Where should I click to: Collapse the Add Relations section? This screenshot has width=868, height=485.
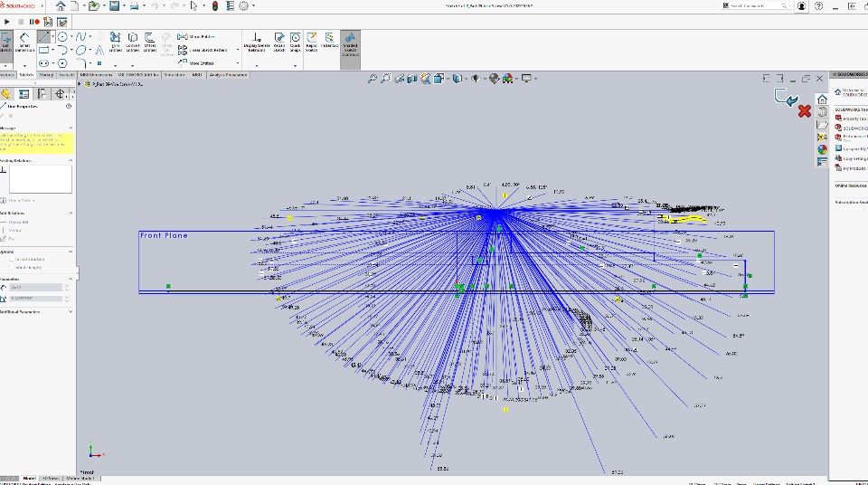pyautogui.click(x=71, y=213)
